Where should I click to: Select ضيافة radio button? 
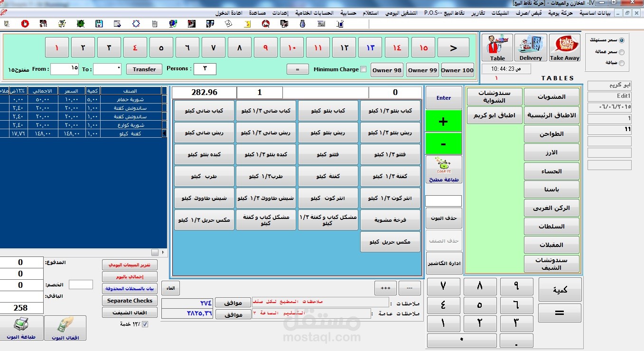(x=622, y=63)
